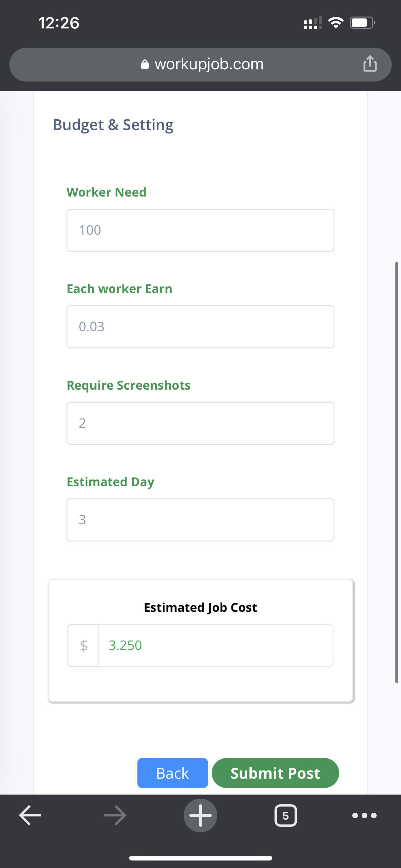Image resolution: width=401 pixels, height=868 pixels.
Task: Tap the lock icon beside workupjob.com
Action: click(145, 64)
